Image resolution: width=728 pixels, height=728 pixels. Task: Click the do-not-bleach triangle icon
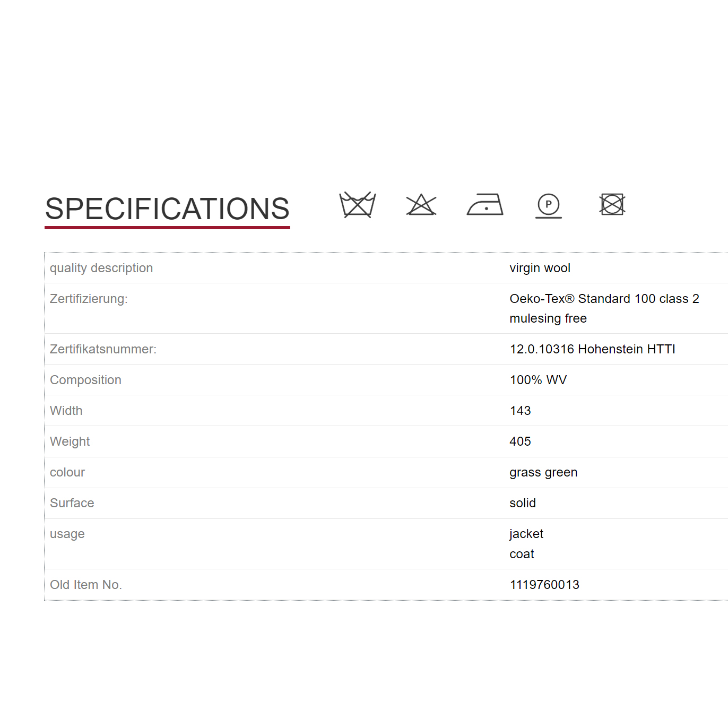click(421, 205)
